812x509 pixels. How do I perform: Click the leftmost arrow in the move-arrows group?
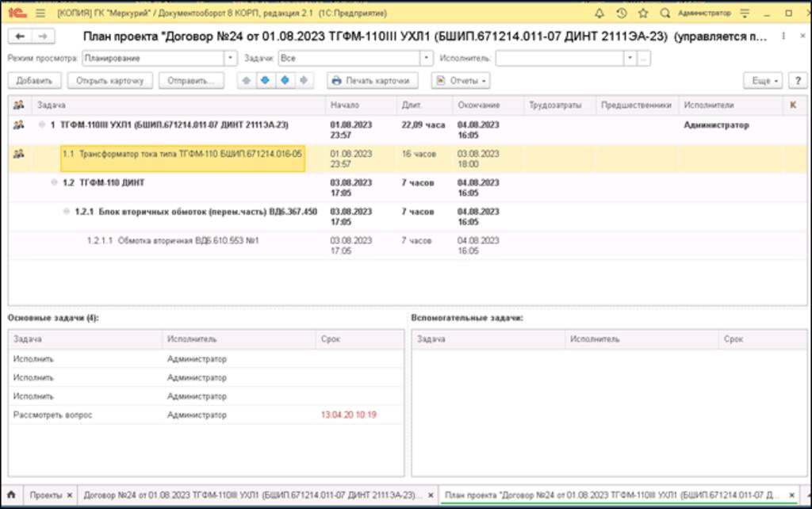[x=246, y=81]
